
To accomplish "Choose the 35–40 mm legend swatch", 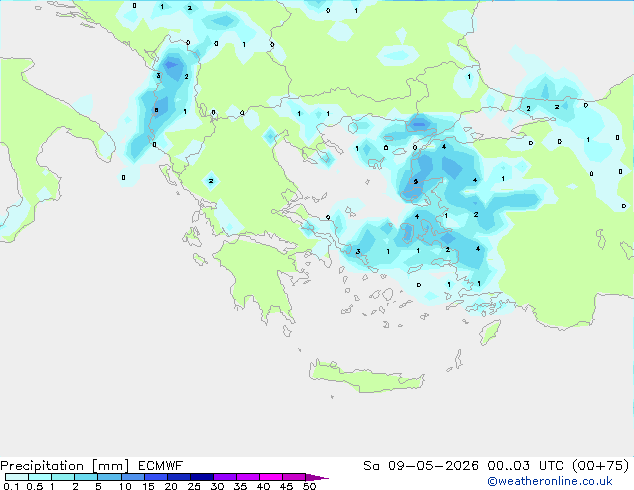I will tap(248, 477).
